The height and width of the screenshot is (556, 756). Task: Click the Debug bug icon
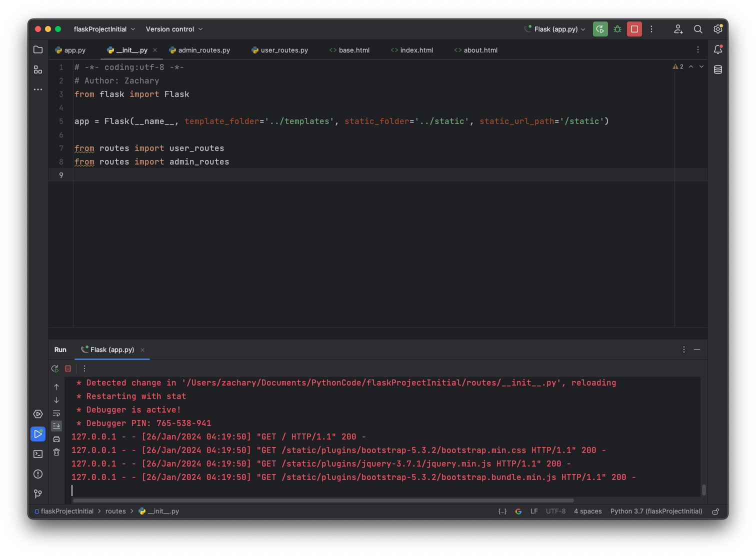click(x=617, y=29)
